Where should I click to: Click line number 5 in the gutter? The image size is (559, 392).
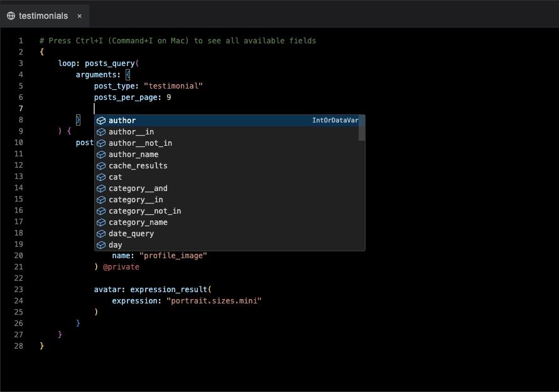tap(19, 85)
